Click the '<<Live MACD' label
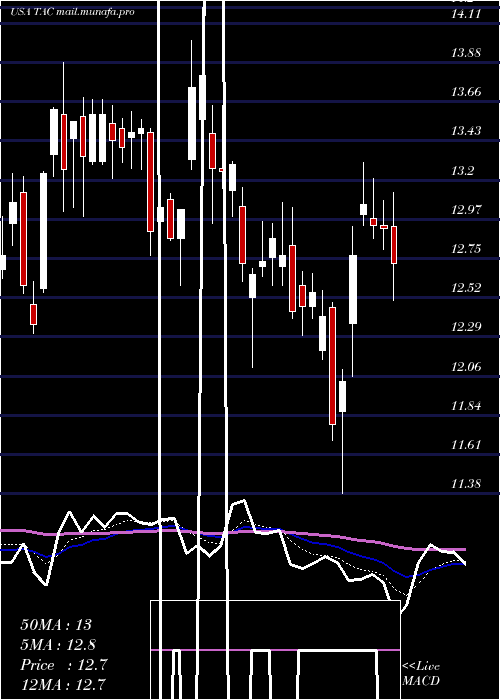 point(421,673)
